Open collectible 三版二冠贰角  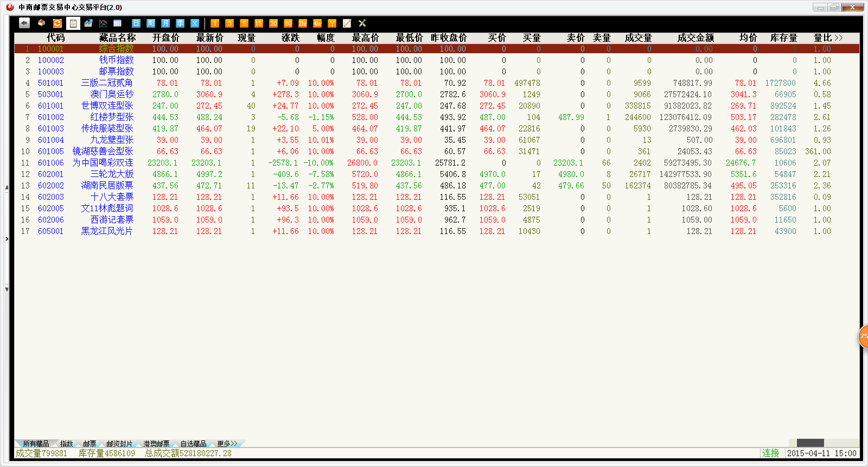point(107,83)
